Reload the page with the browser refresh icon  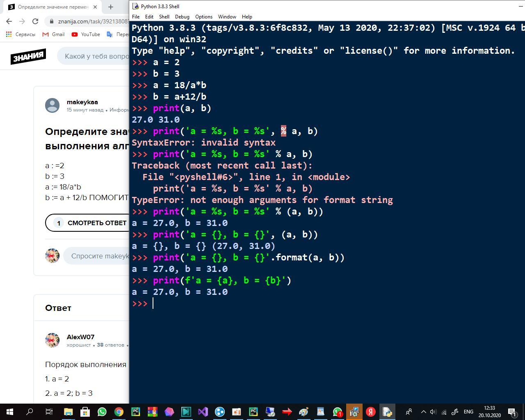point(35,21)
